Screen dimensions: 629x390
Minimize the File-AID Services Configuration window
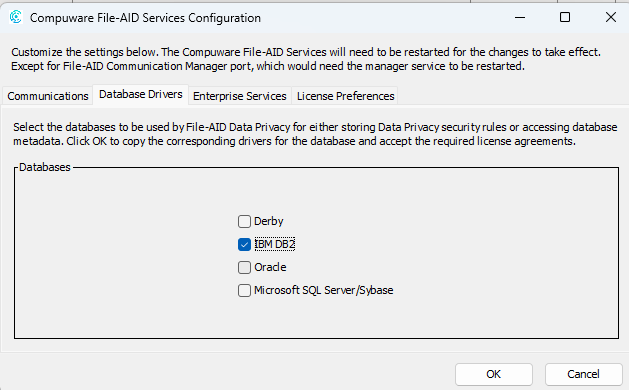(520, 17)
